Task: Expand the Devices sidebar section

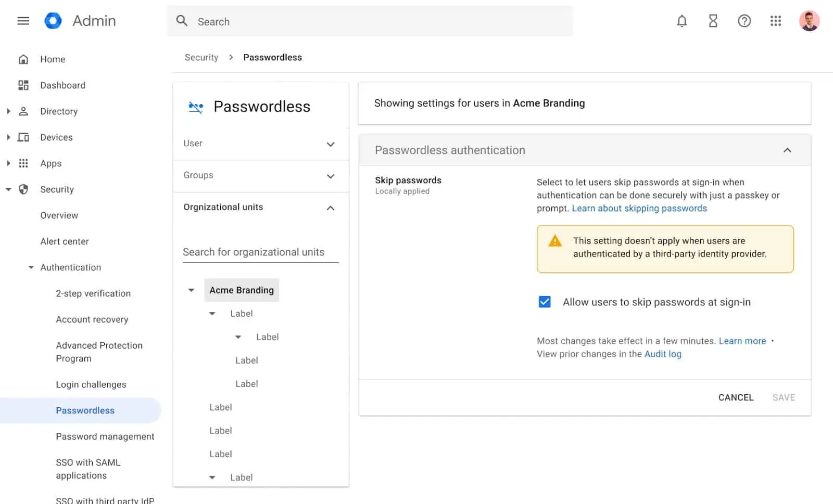Action: tap(8, 137)
